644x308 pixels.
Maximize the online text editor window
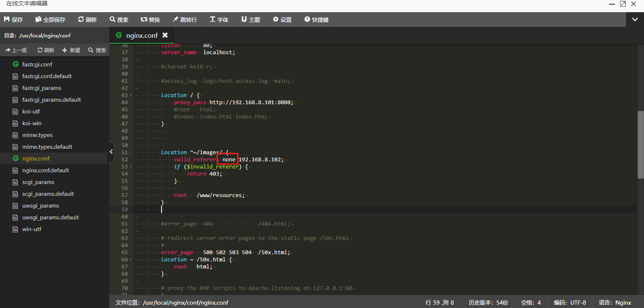[623, 4]
